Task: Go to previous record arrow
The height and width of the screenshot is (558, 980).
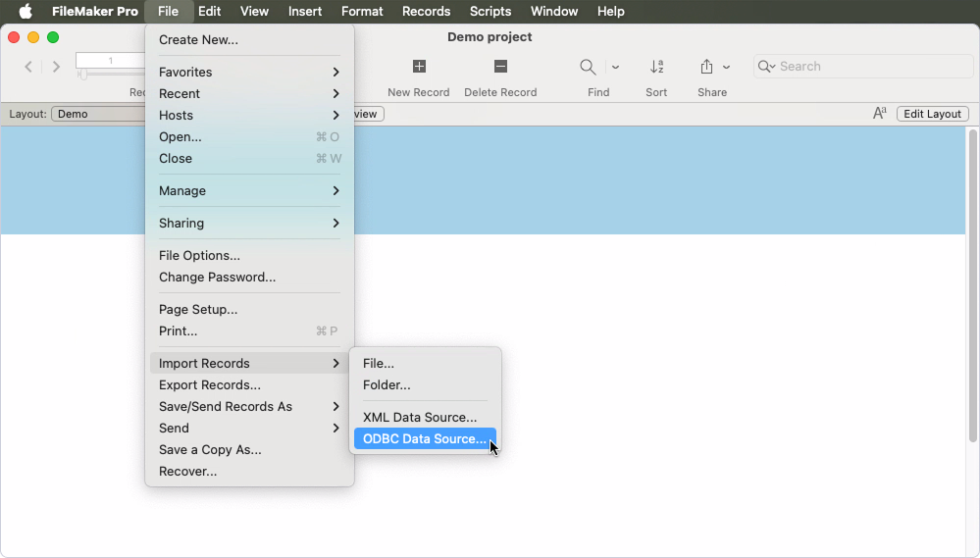Action: pyautogui.click(x=28, y=67)
